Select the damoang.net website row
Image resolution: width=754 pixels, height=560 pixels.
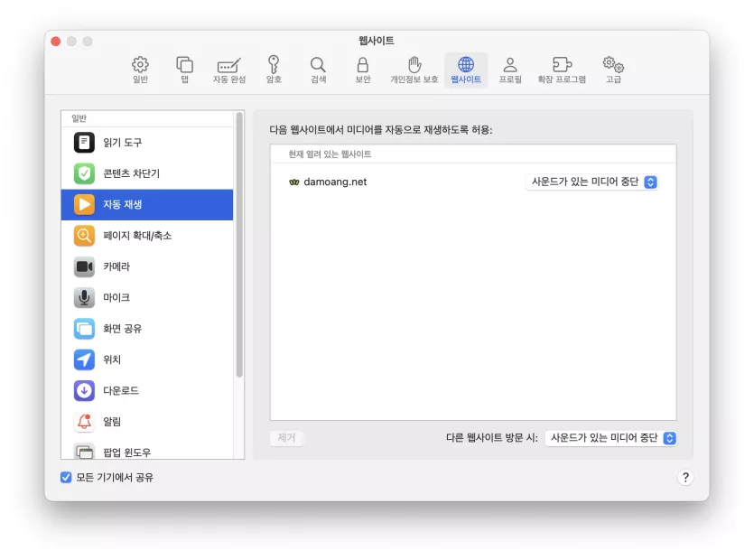point(473,182)
